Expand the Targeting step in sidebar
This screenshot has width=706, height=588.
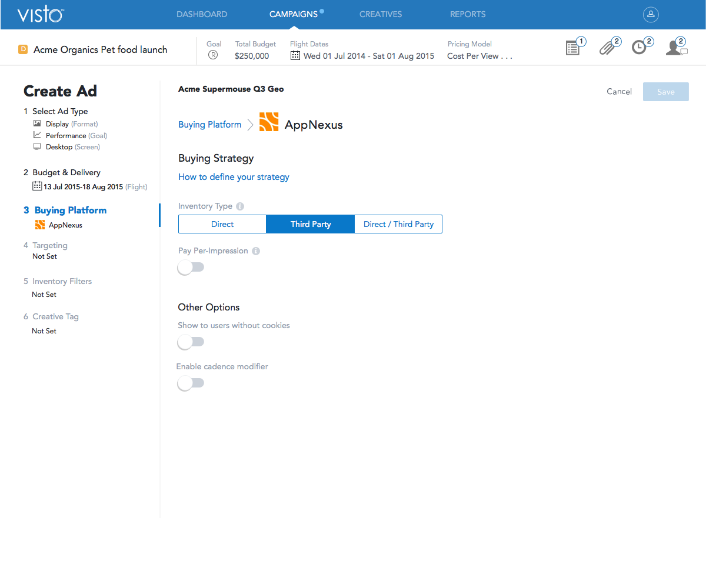pos(49,245)
